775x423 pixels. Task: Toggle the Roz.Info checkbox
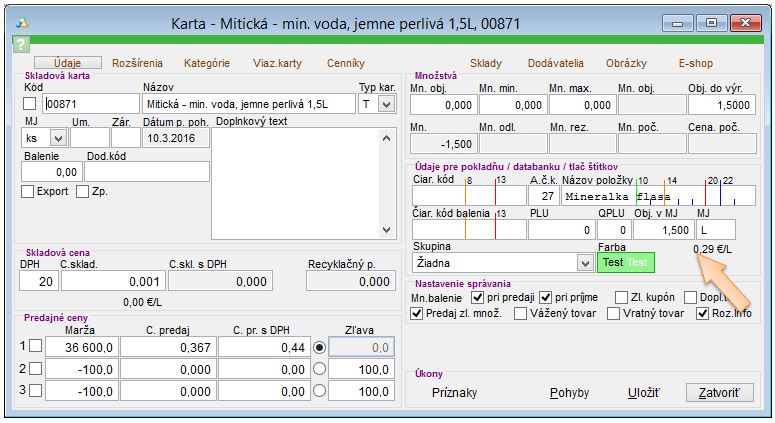click(702, 313)
